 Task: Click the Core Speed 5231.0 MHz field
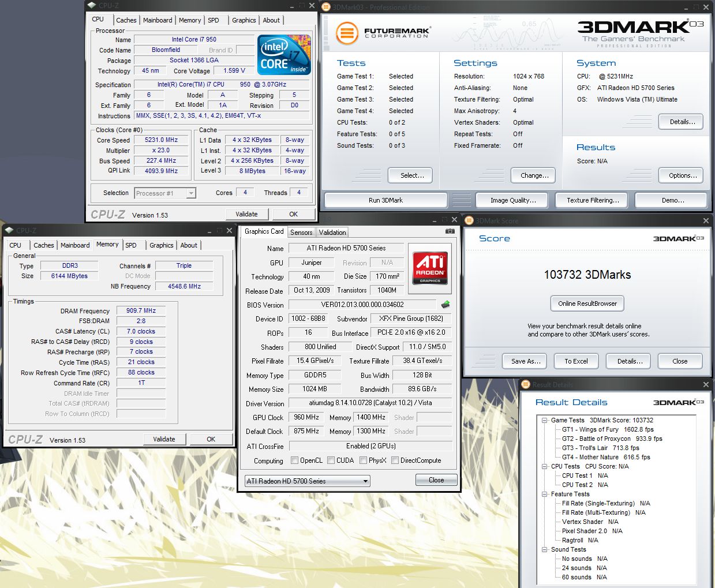click(161, 140)
